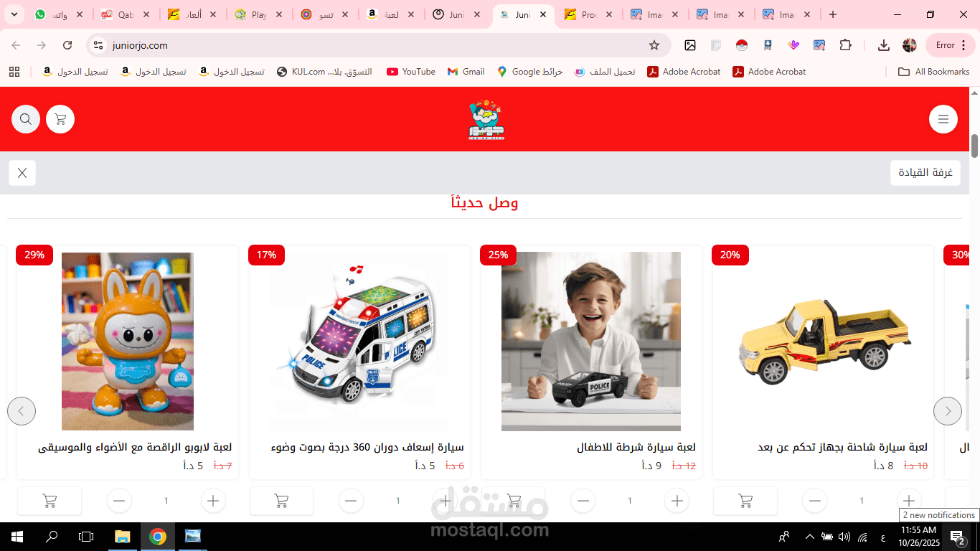Increase quantity of the Labubu toy
Image resolution: width=980 pixels, height=551 pixels.
click(x=213, y=501)
